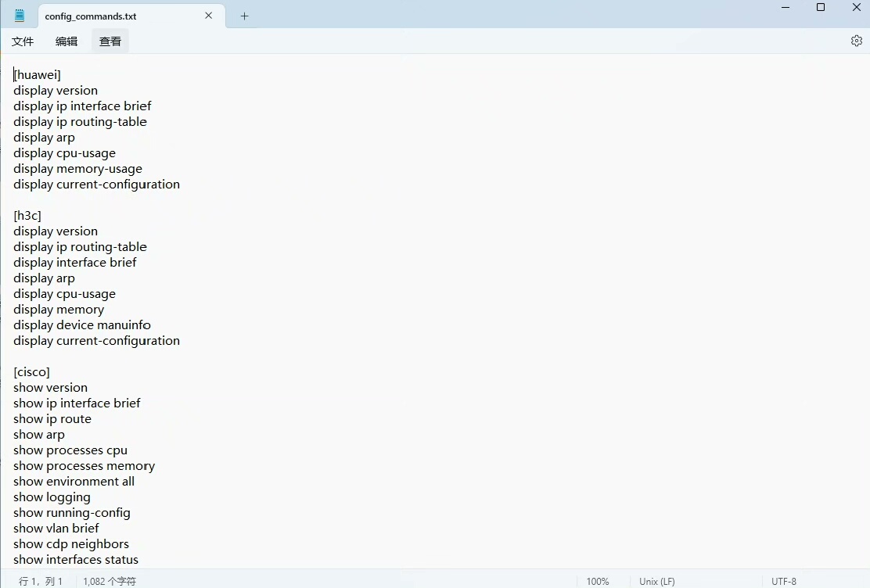Place cursor on [cisco] section header
This screenshot has height=588, width=870.
[x=31, y=372]
